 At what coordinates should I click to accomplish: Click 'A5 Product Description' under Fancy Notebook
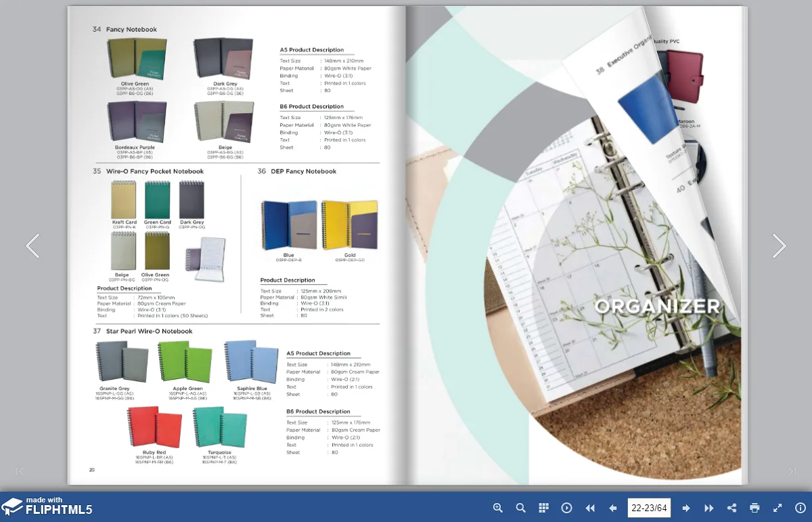pyautogui.click(x=312, y=50)
